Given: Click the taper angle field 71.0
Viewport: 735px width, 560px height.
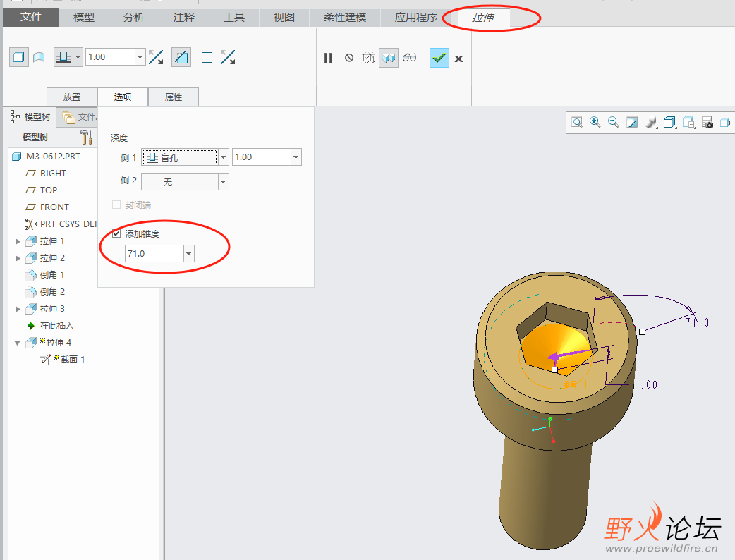Looking at the screenshot, I should coord(154,253).
